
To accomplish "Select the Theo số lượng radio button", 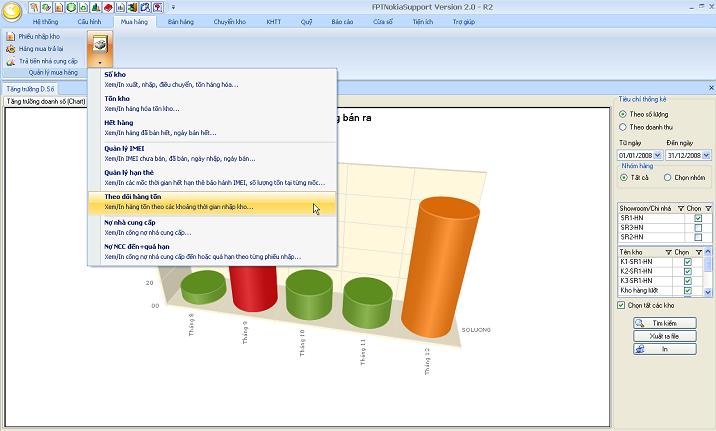I will 622,114.
